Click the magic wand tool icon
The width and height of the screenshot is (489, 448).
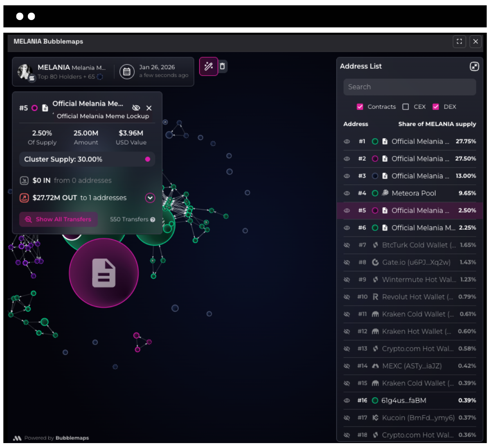point(208,66)
